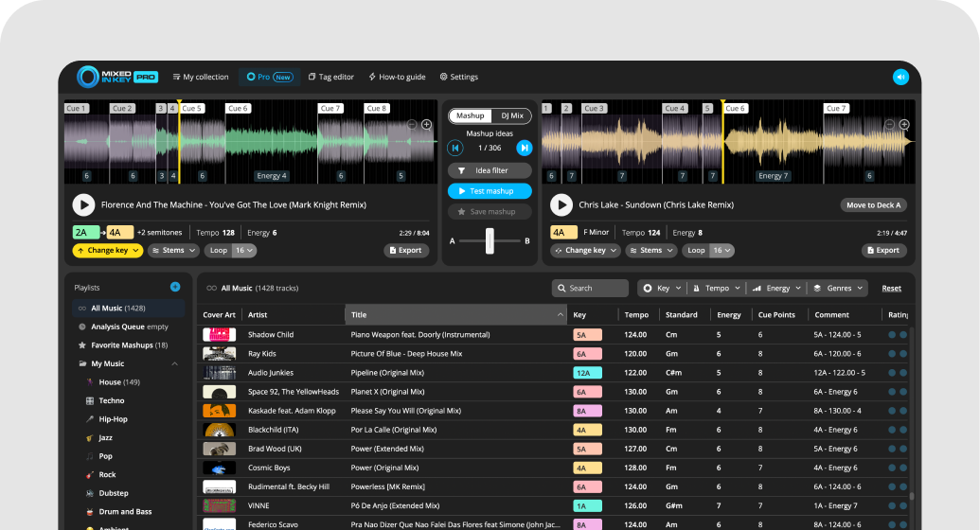The height and width of the screenshot is (530, 980).
Task: Open the Rock playlist
Action: [x=107, y=475]
